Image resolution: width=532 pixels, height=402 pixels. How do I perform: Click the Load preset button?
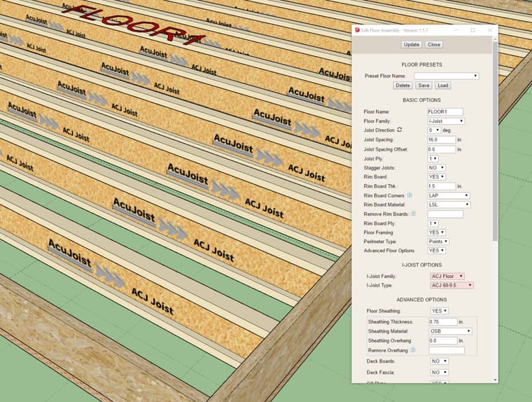[442, 85]
